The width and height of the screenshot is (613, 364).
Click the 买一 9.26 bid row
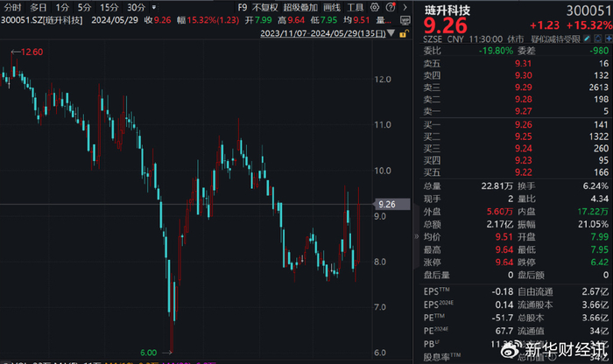click(x=516, y=124)
